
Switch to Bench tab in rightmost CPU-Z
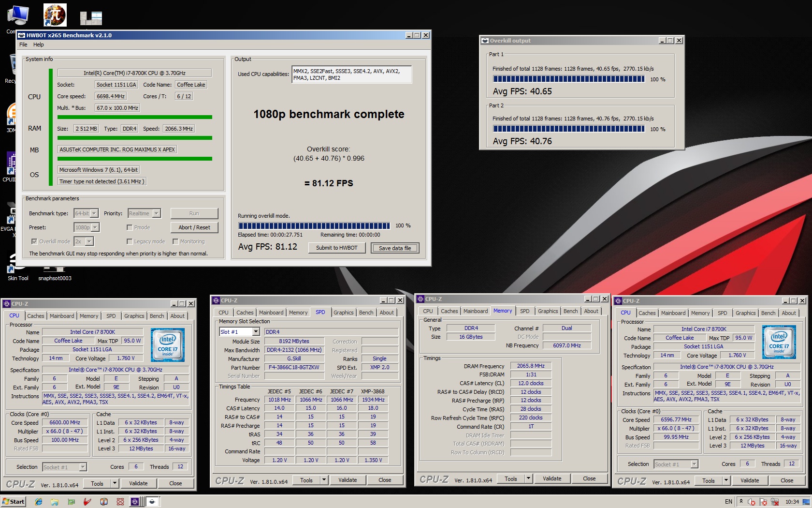[768, 313]
